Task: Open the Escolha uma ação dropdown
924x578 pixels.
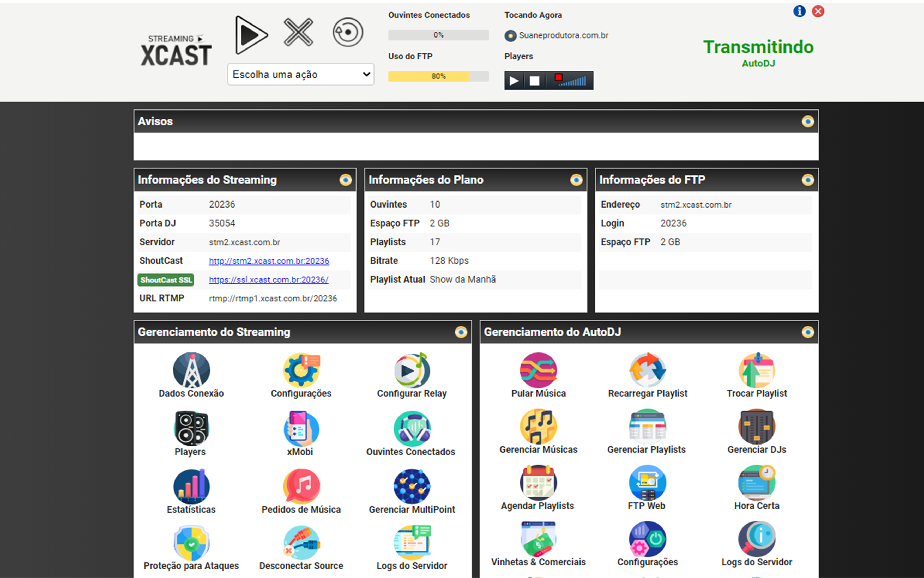Action: tap(300, 74)
